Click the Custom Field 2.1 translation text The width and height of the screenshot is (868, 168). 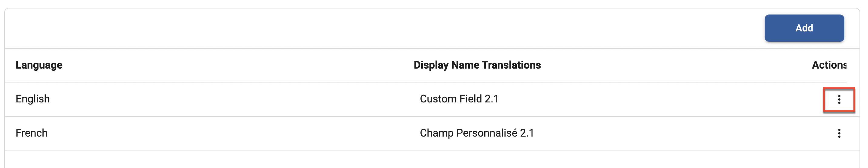click(x=459, y=99)
